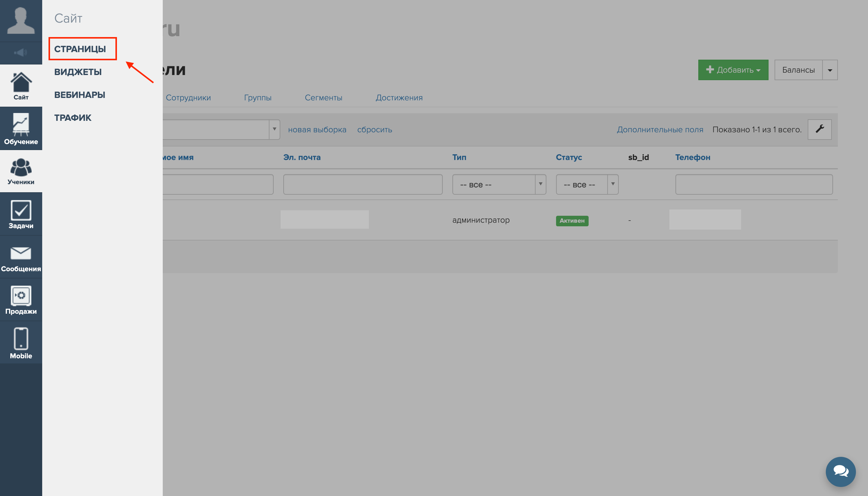868x496 pixels.
Task: Click the Телефон filter input
Action: point(753,185)
